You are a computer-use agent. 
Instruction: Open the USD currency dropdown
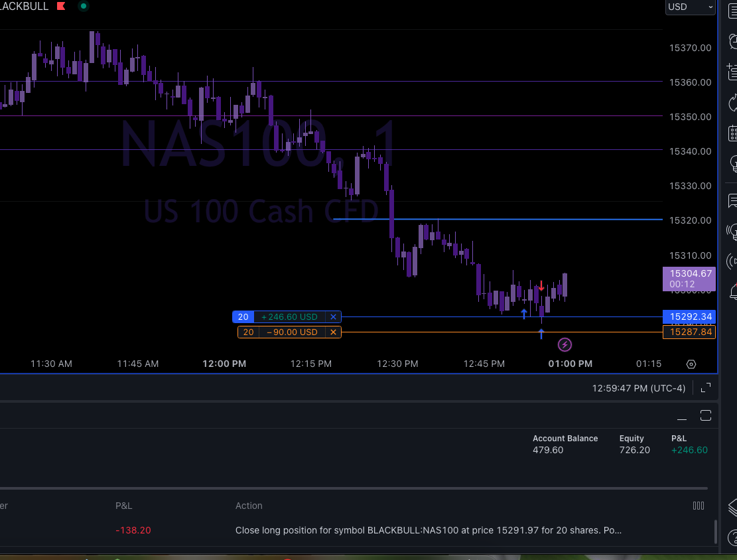pos(690,7)
